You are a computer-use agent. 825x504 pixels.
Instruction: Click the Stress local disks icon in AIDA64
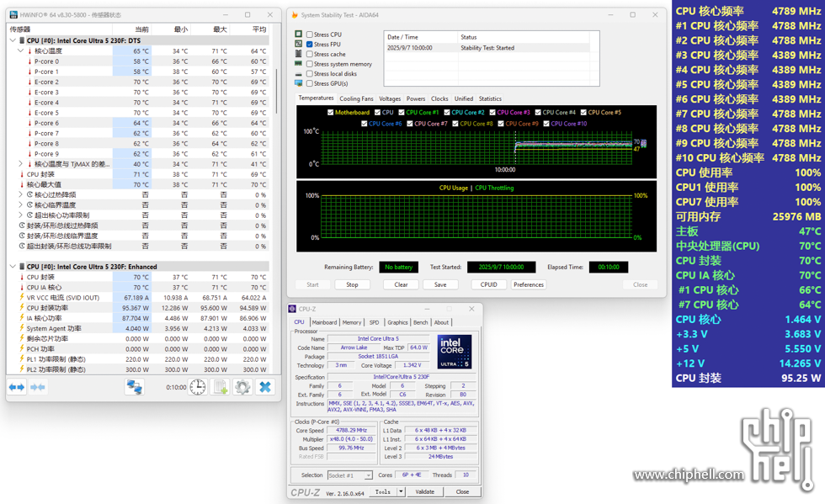point(298,74)
